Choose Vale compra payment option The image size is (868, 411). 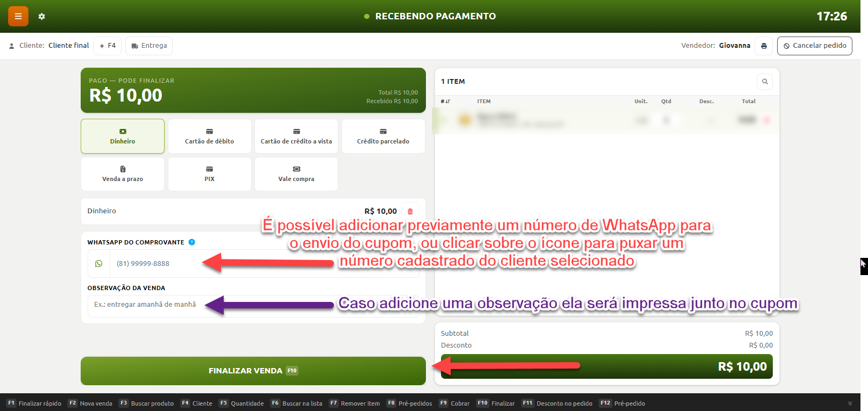296,174
